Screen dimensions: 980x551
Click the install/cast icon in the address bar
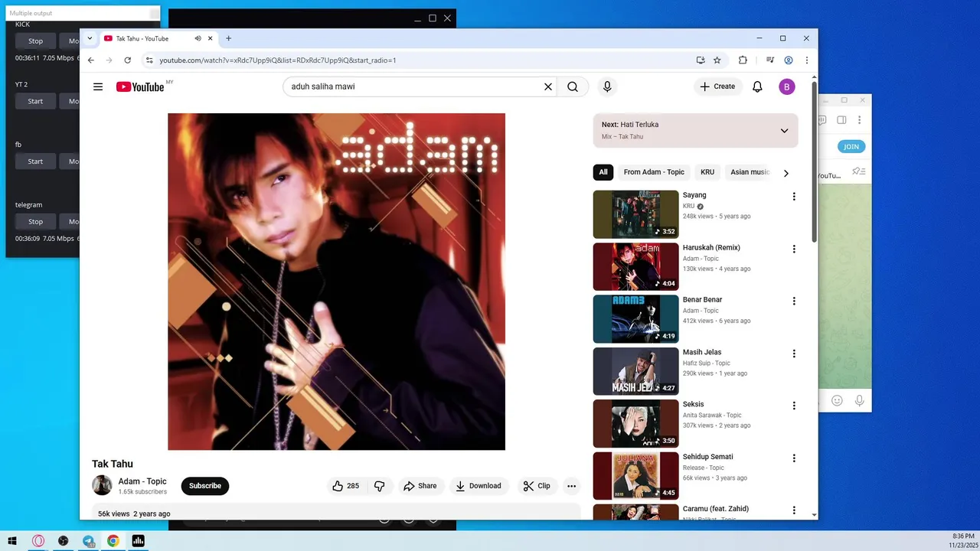point(701,60)
